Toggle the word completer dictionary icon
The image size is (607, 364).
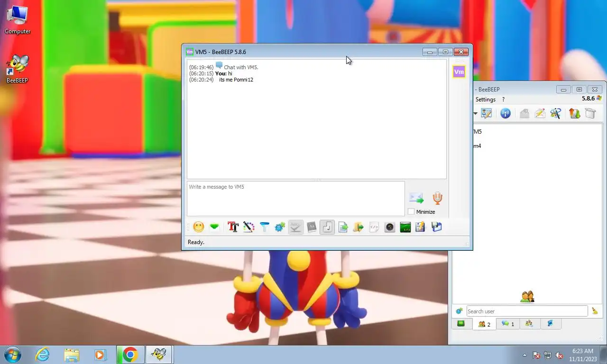click(x=311, y=227)
